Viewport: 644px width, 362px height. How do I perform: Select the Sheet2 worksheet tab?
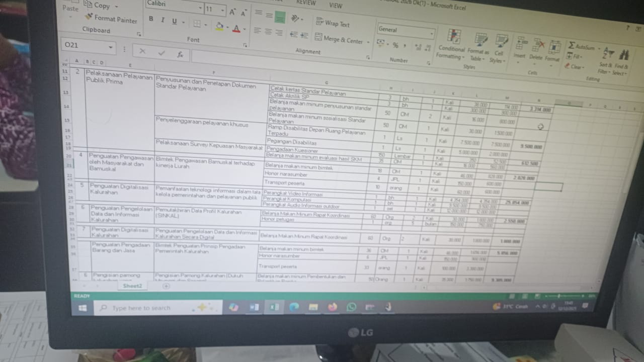pos(132,286)
